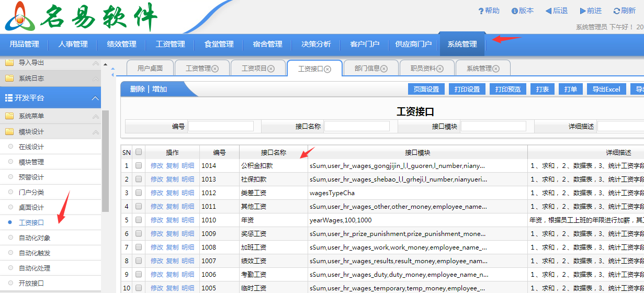This screenshot has height=293, width=644.
Task: Close the second 系统管理 tab with its X
Action: click(x=496, y=69)
